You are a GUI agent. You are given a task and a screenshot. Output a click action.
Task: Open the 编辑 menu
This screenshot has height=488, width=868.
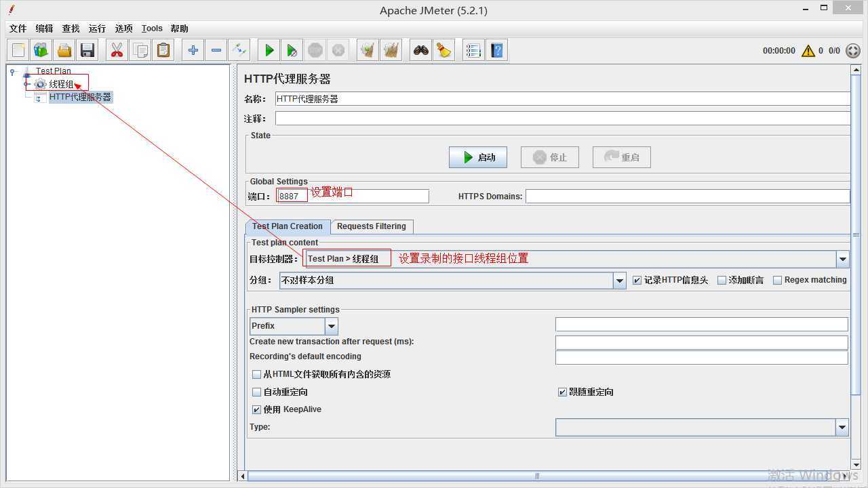pos(44,28)
